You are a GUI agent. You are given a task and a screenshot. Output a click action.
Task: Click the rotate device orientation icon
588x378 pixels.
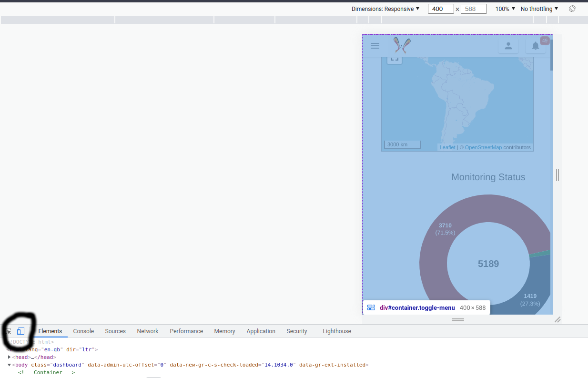point(572,8)
